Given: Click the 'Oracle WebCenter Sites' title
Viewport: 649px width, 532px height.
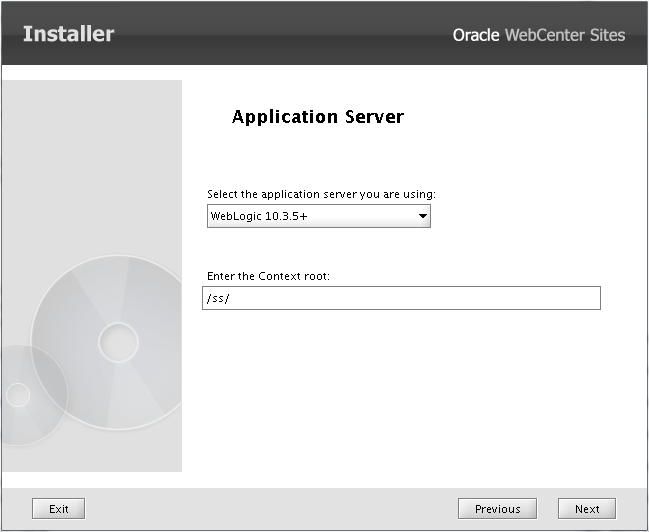Looking at the screenshot, I should [538, 35].
